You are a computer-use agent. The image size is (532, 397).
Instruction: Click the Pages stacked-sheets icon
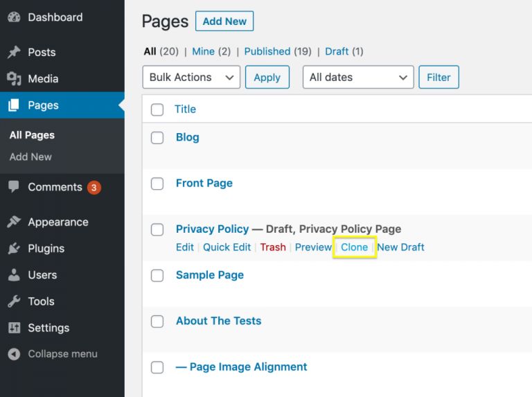[x=14, y=105]
